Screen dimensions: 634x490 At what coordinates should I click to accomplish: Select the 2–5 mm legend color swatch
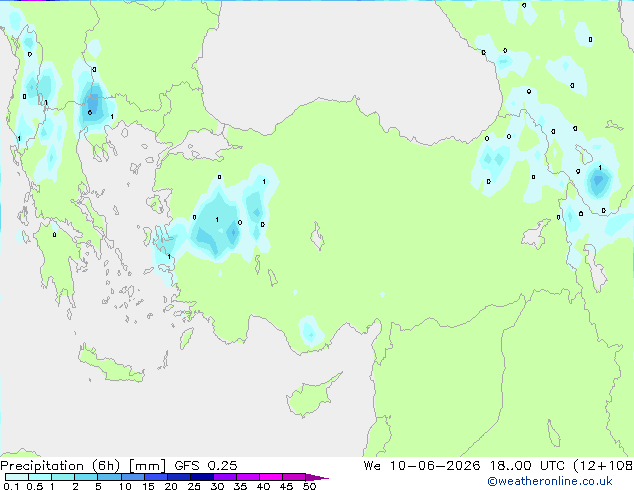86,477
